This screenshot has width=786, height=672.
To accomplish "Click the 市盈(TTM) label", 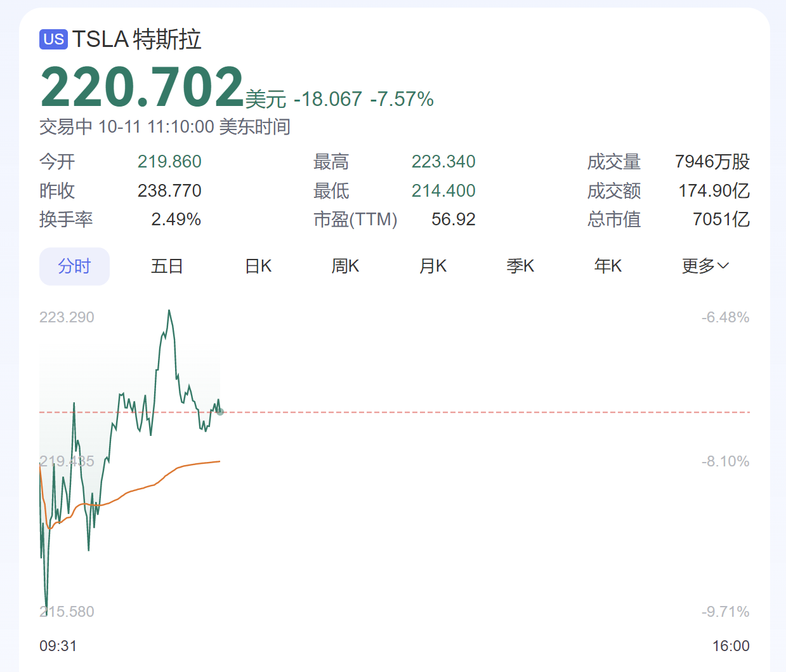I will pyautogui.click(x=355, y=220).
